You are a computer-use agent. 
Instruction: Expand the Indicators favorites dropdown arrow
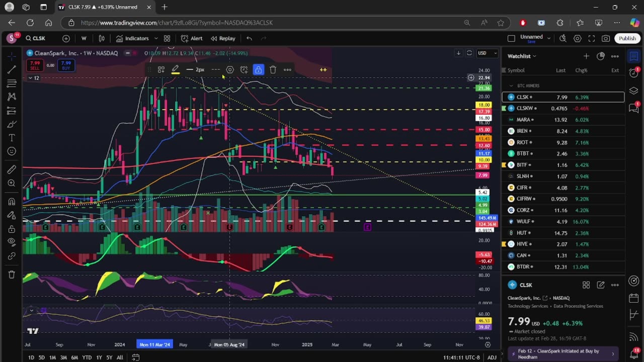click(156, 38)
